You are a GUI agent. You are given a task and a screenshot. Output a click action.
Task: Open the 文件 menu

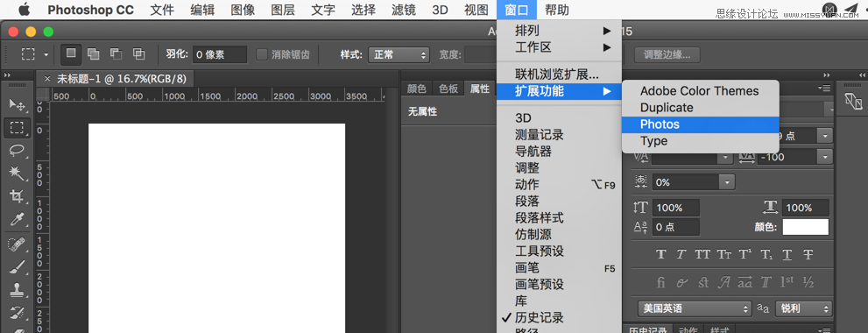coord(162,10)
